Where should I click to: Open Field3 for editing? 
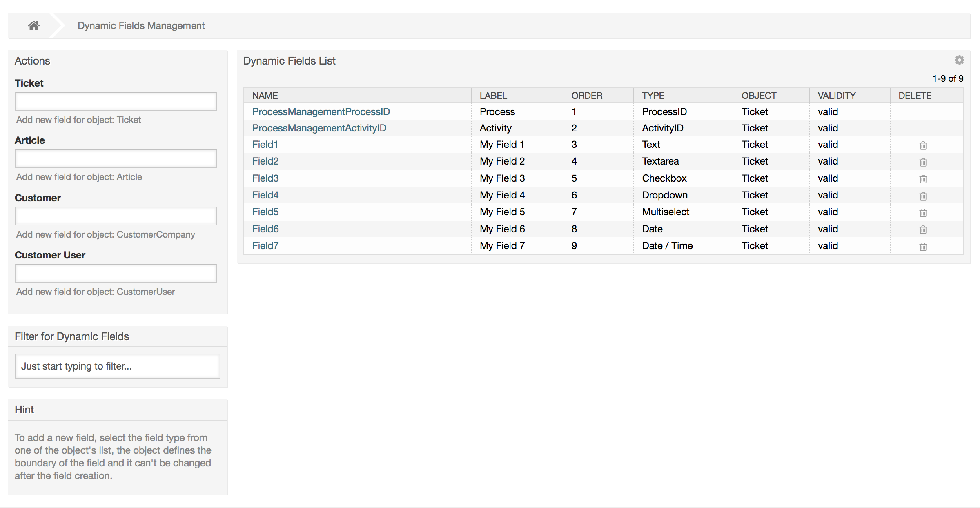265,178
